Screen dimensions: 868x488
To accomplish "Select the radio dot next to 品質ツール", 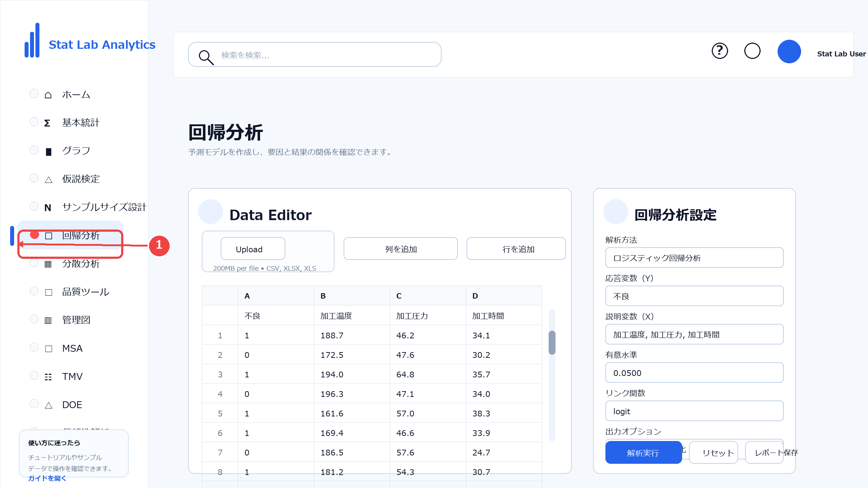I will (x=34, y=291).
